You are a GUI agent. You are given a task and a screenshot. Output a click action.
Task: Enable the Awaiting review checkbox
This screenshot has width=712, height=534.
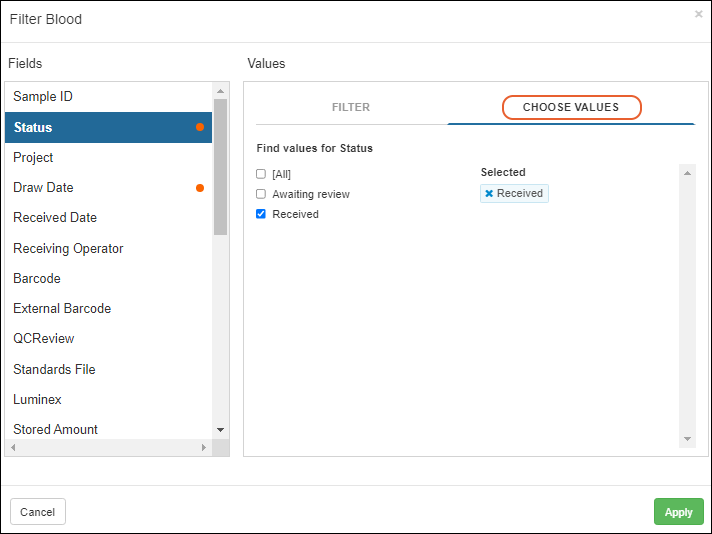click(261, 194)
